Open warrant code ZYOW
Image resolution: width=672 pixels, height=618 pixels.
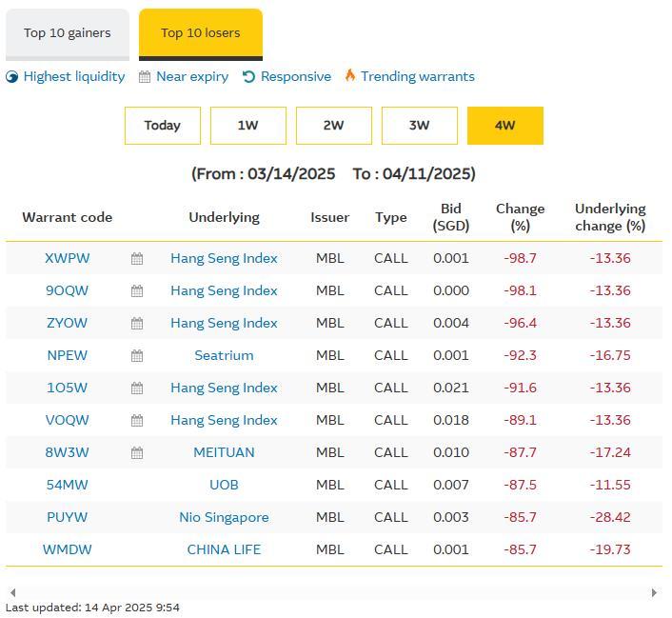(68, 324)
